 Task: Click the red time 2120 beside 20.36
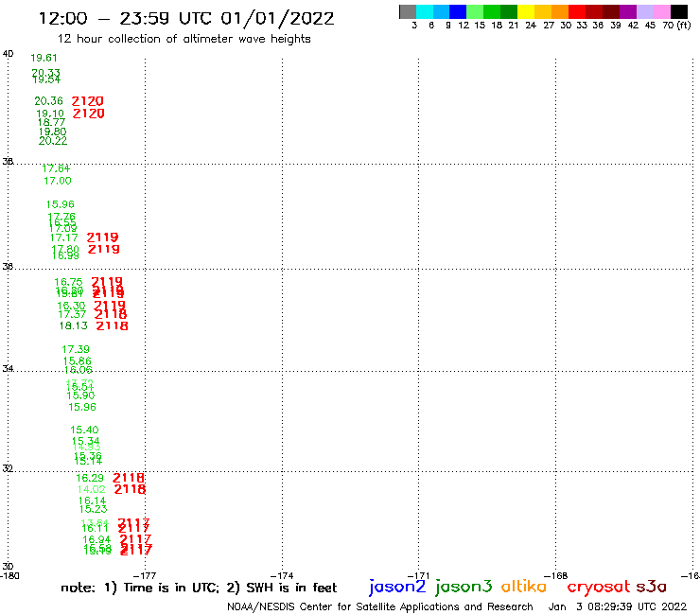click(x=87, y=101)
